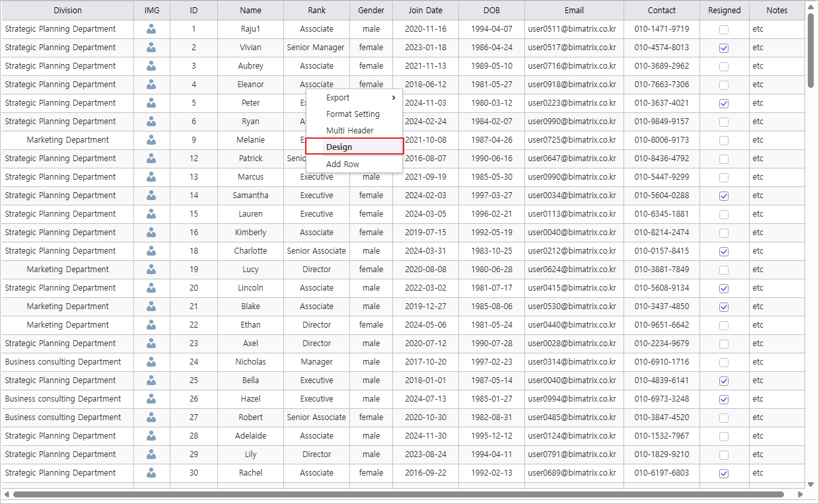The height and width of the screenshot is (504, 819).
Task: Click the email cell user0511@bimatrix.co.kr
Action: (572, 29)
